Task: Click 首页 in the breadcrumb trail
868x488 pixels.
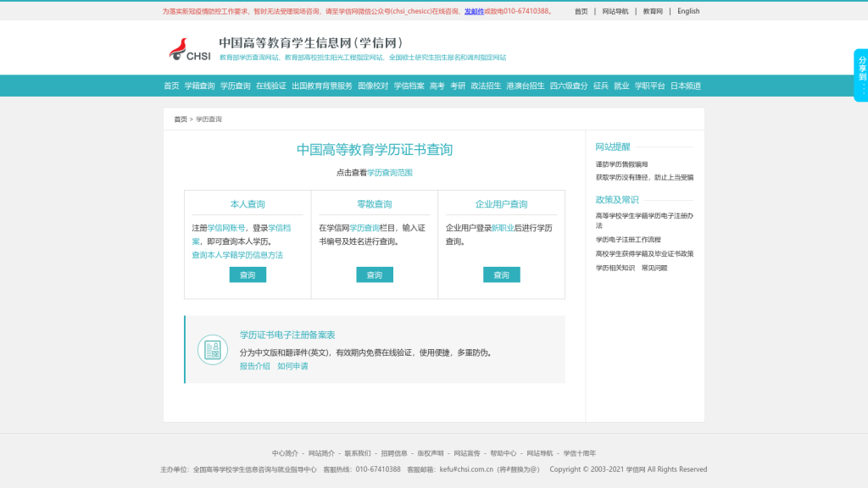Action: click(181, 119)
